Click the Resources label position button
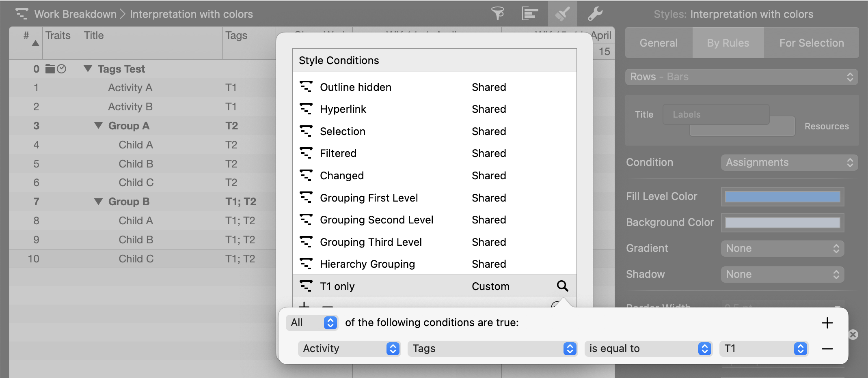 pos(826,126)
